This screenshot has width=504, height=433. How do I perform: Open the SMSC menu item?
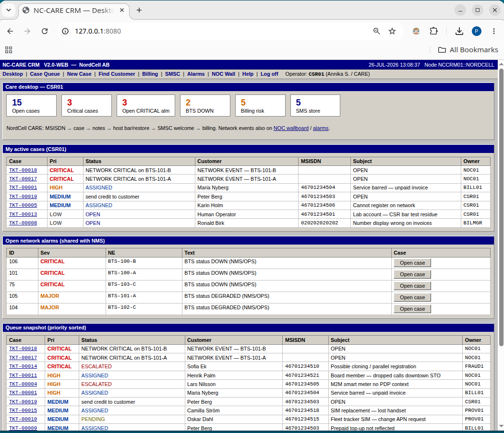click(173, 74)
